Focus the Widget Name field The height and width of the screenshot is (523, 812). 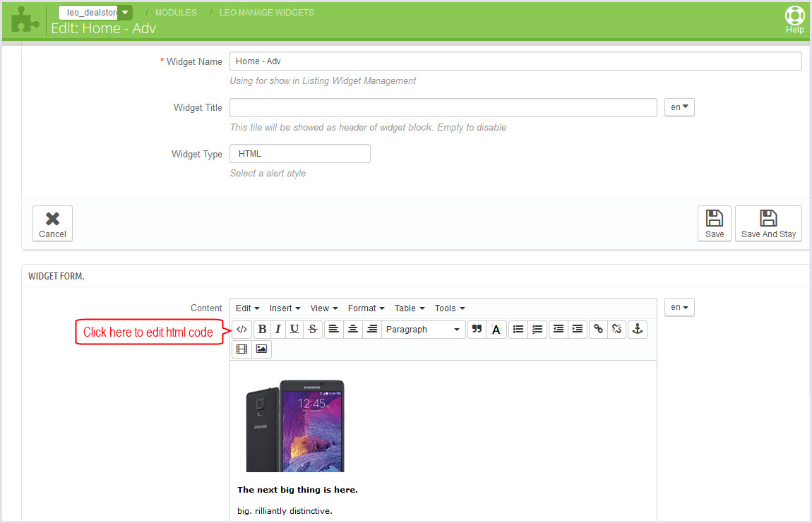(x=515, y=61)
